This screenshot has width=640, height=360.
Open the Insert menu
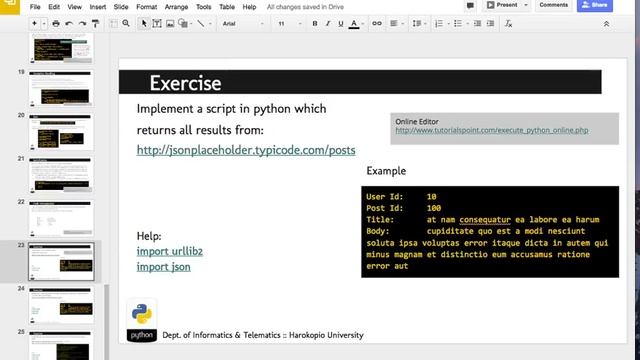point(98,7)
